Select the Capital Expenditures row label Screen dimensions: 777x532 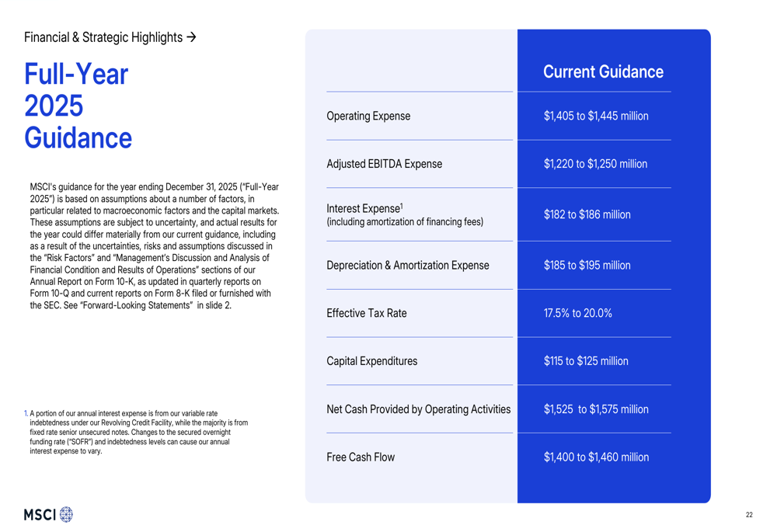[371, 361]
